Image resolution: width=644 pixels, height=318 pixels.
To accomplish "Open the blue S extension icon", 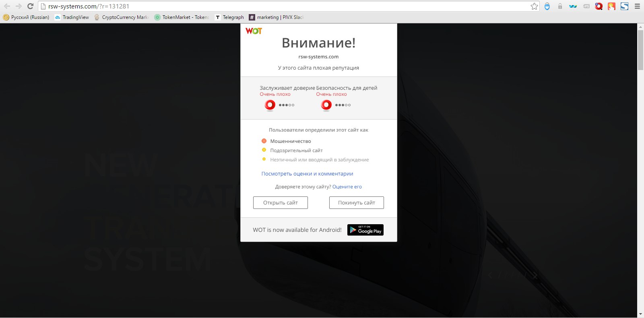I will (624, 6).
